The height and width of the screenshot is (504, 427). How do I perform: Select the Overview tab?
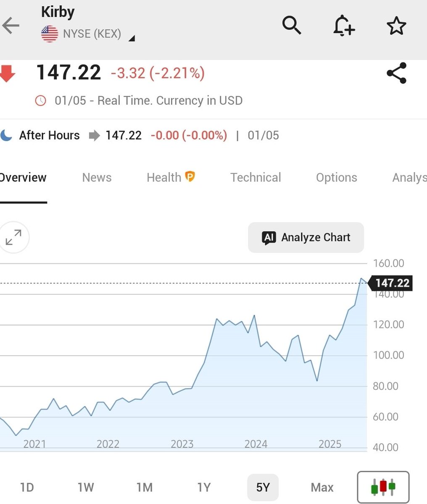click(23, 178)
